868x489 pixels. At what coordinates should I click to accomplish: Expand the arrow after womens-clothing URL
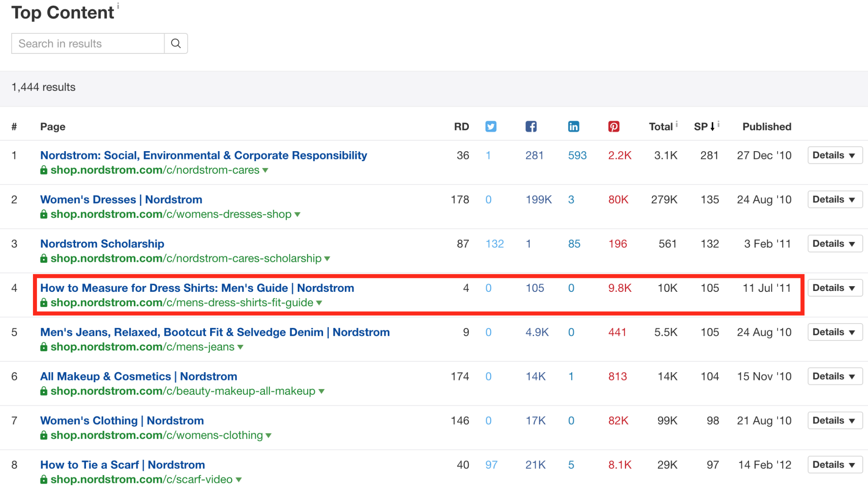pyautogui.click(x=269, y=436)
